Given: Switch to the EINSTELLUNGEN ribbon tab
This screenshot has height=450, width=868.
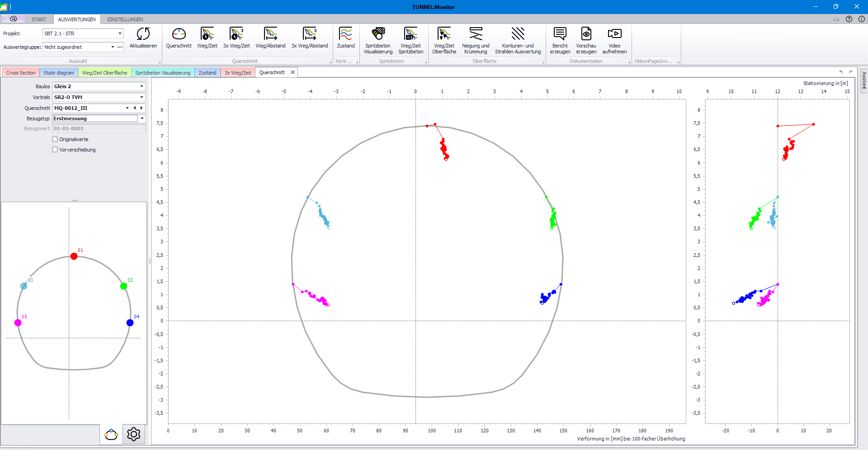Looking at the screenshot, I should (125, 19).
